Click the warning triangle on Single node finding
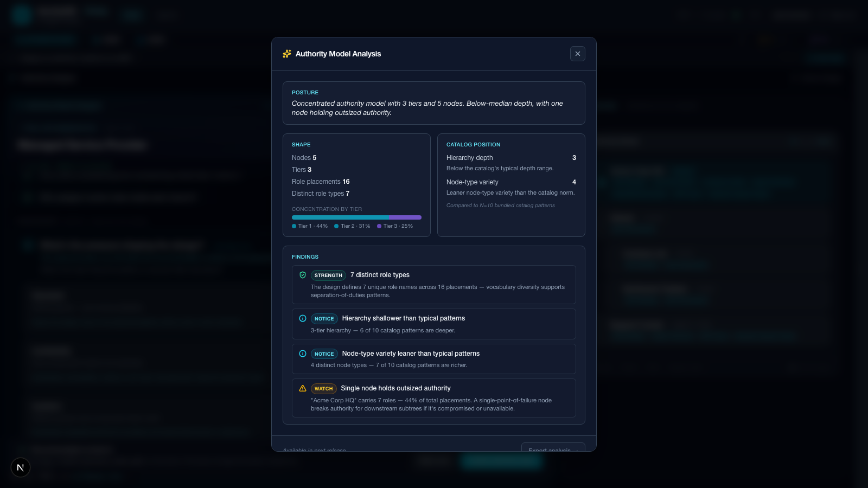Viewport: 868px width, 488px height. tap(303, 388)
